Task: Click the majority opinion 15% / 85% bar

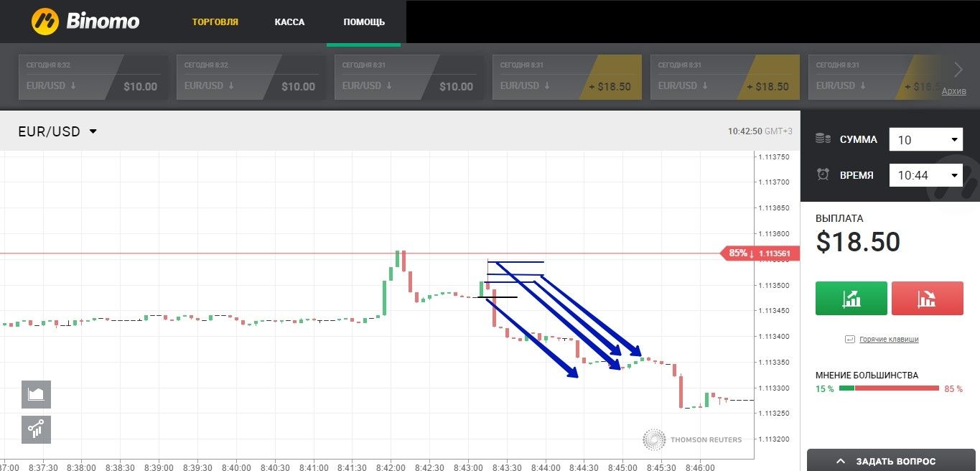Action: [x=889, y=388]
